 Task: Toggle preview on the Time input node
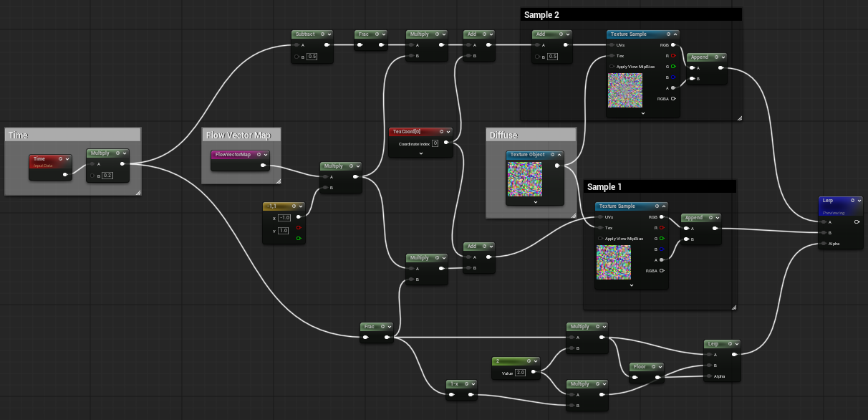coord(60,158)
